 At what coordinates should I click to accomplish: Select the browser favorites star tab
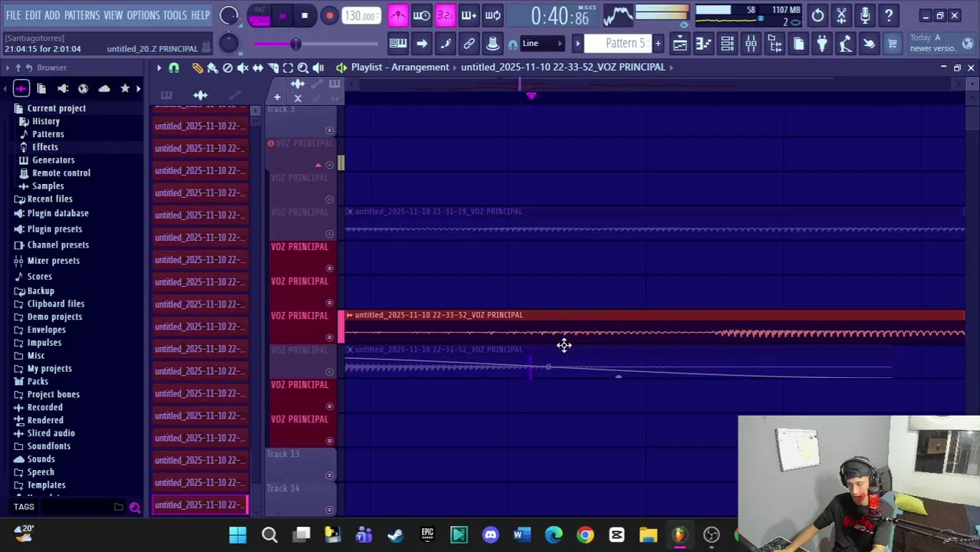[x=125, y=89]
